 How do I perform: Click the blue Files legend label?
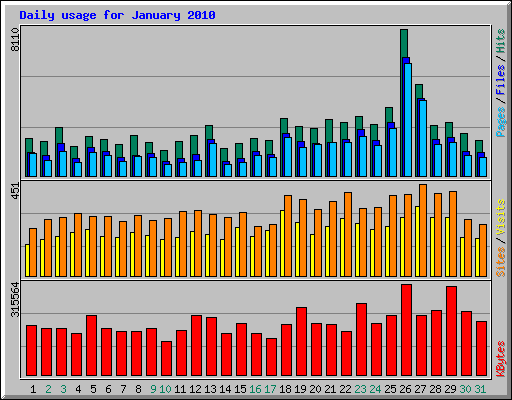(x=501, y=80)
